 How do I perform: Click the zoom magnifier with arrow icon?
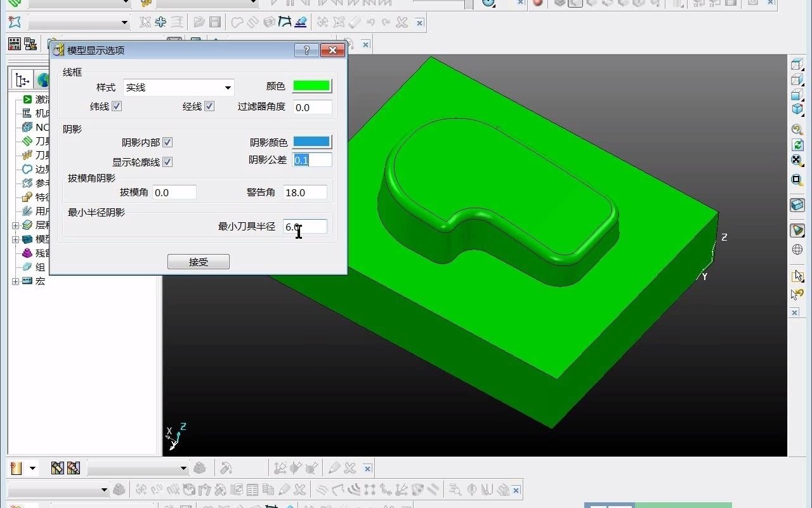coord(797,130)
